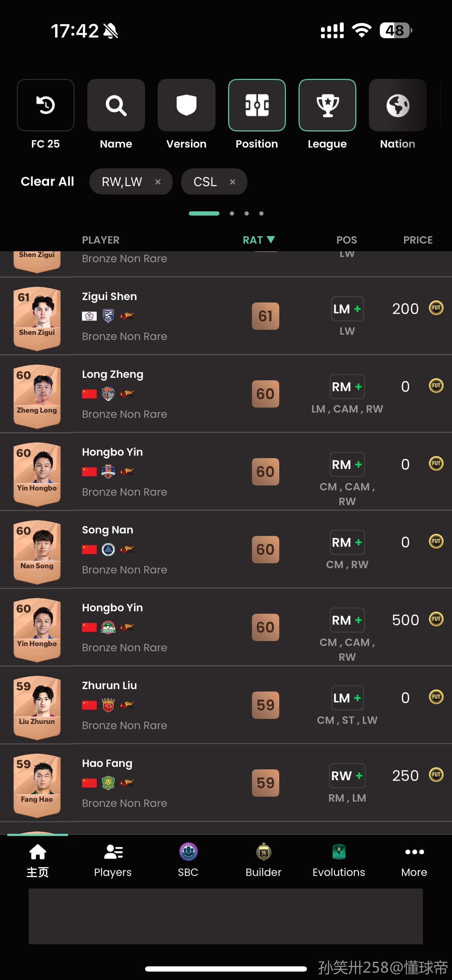Open the SBC tab icon
Viewport: 452px width, 980px height.
pyautogui.click(x=188, y=852)
